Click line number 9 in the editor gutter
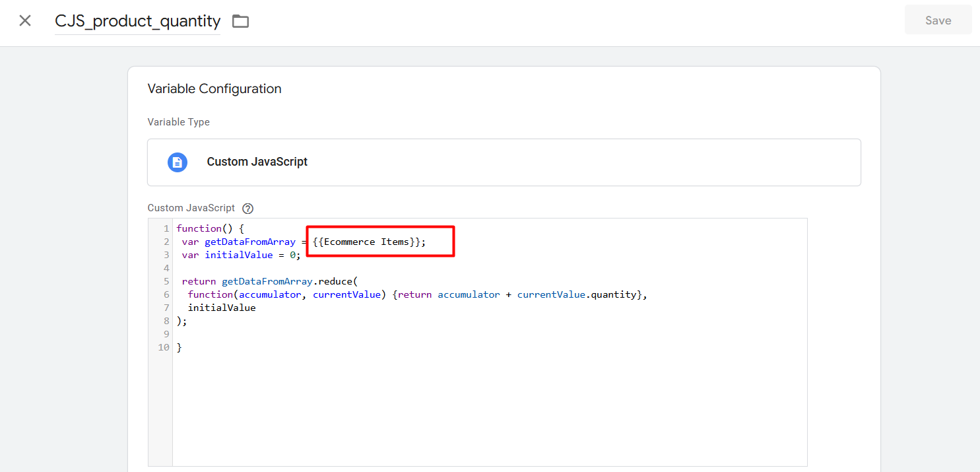This screenshot has height=472, width=980. pos(166,335)
